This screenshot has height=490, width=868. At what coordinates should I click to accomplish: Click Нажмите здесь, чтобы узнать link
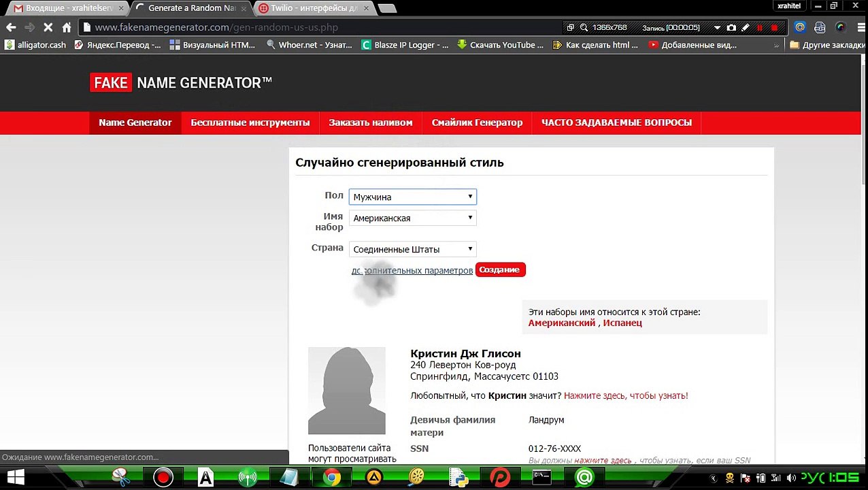[x=626, y=395]
